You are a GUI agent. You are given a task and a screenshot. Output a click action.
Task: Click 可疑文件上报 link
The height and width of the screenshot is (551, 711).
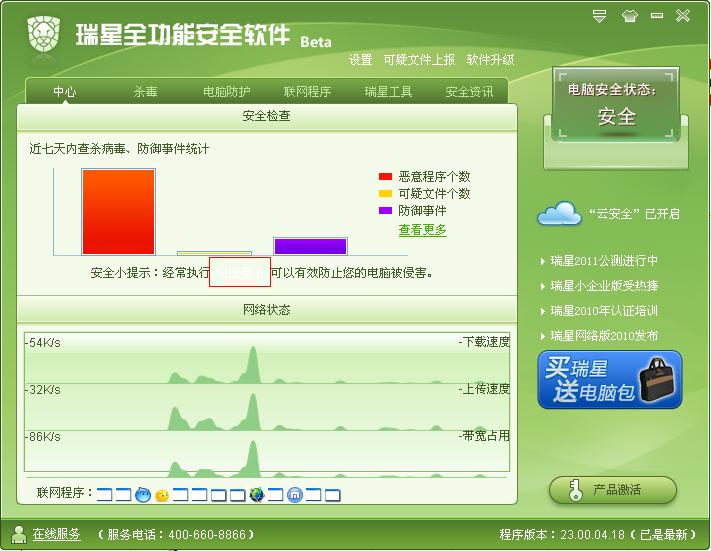(419, 59)
